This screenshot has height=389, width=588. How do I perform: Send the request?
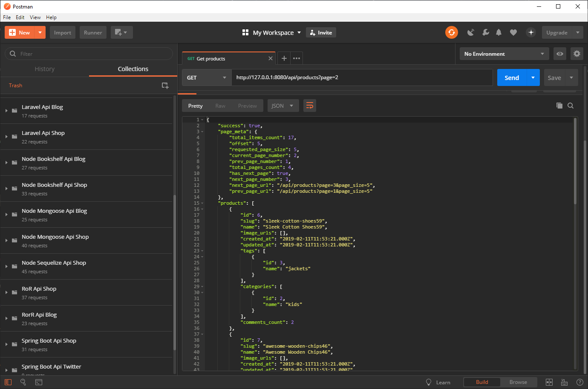pos(512,77)
